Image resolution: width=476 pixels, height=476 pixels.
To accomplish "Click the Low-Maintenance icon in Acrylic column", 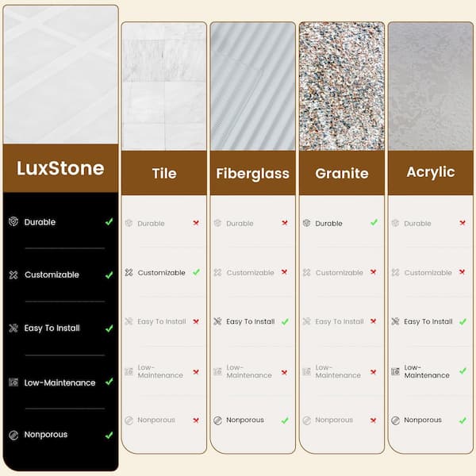I will [x=395, y=370].
